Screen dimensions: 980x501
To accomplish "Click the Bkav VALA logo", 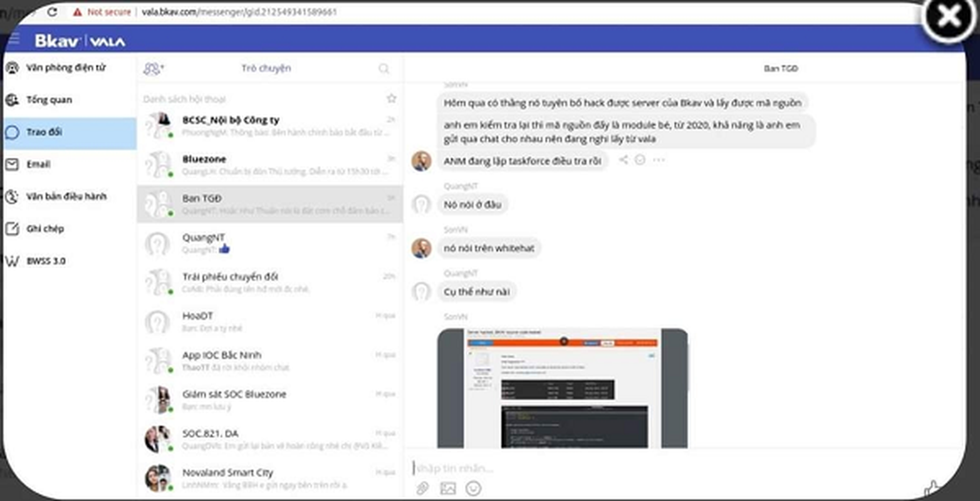I will 80,41.
